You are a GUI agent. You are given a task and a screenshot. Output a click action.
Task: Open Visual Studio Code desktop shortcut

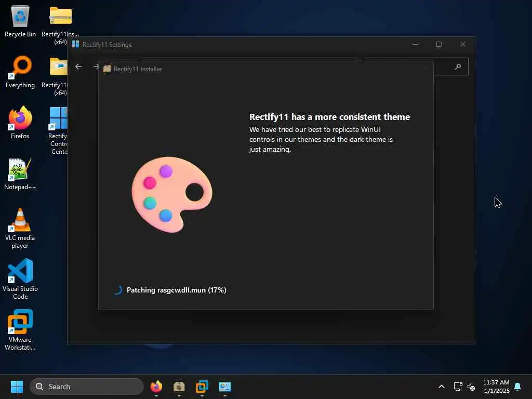pos(20,279)
